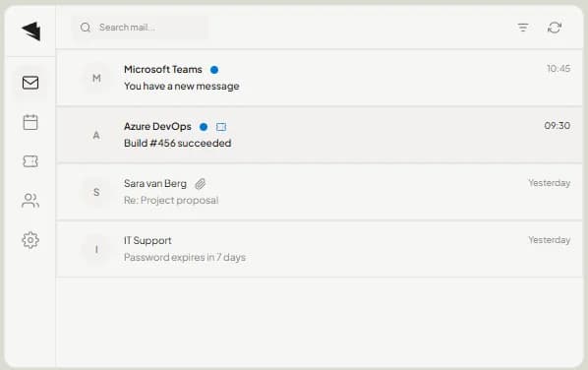Click the 10:45 timestamp
Screen dimensions: 588x370
click(559, 69)
